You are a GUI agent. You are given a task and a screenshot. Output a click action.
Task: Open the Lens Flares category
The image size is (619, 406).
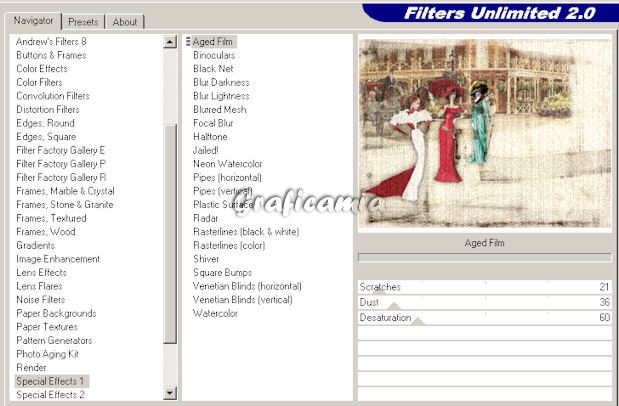(39, 286)
